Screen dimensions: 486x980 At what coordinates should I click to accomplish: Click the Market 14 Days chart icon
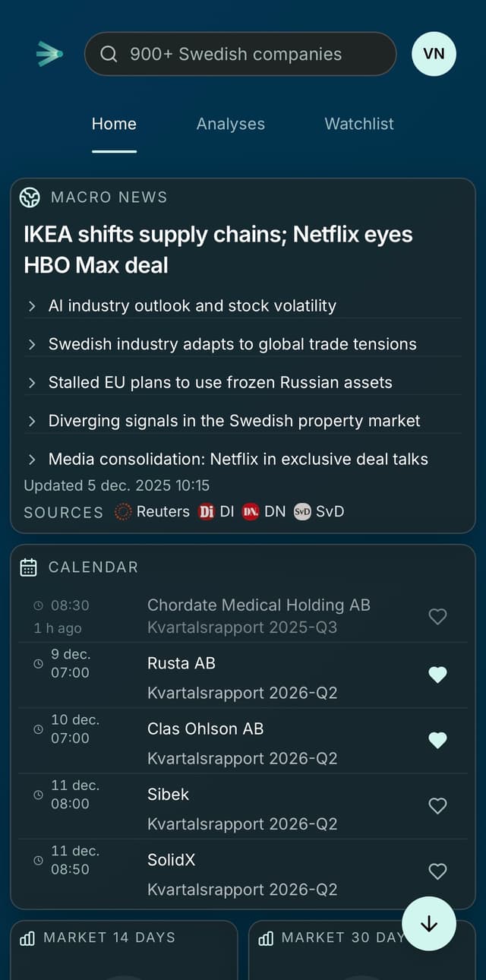pyautogui.click(x=27, y=938)
